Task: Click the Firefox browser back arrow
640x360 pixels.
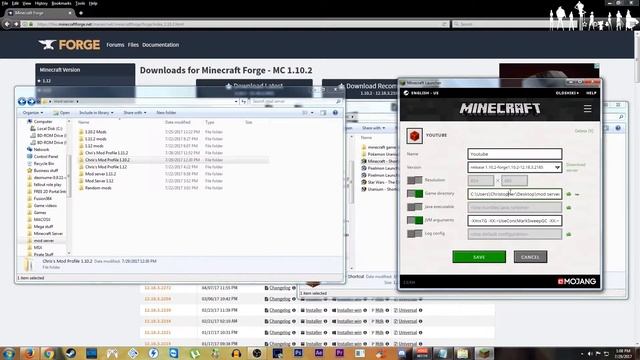Action: [x=7, y=24]
